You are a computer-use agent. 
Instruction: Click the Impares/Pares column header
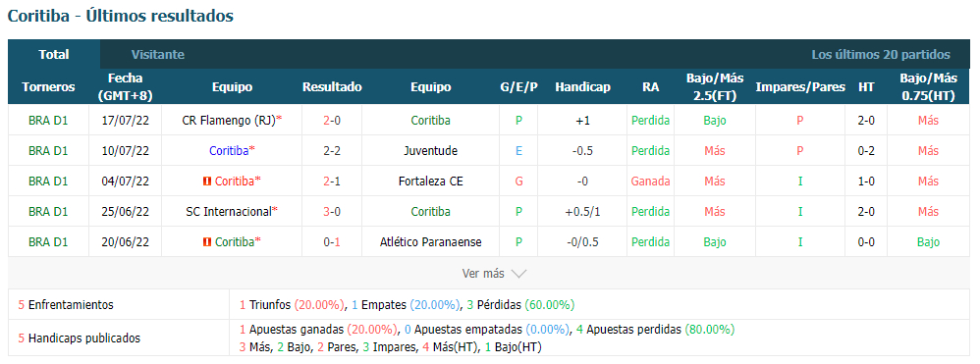800,86
